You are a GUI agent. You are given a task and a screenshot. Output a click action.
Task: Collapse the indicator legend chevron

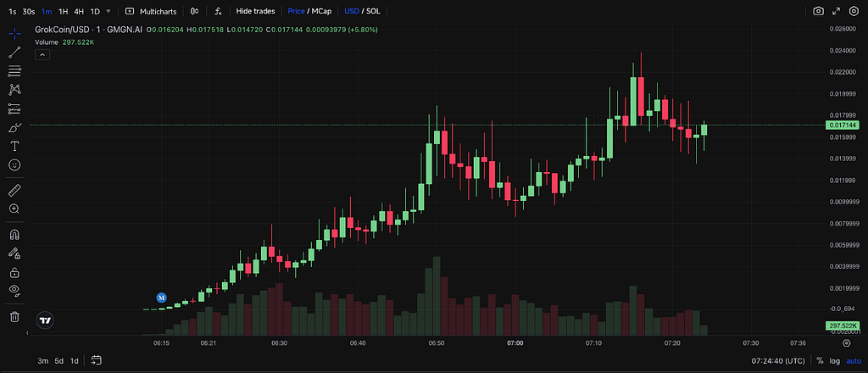click(42, 53)
